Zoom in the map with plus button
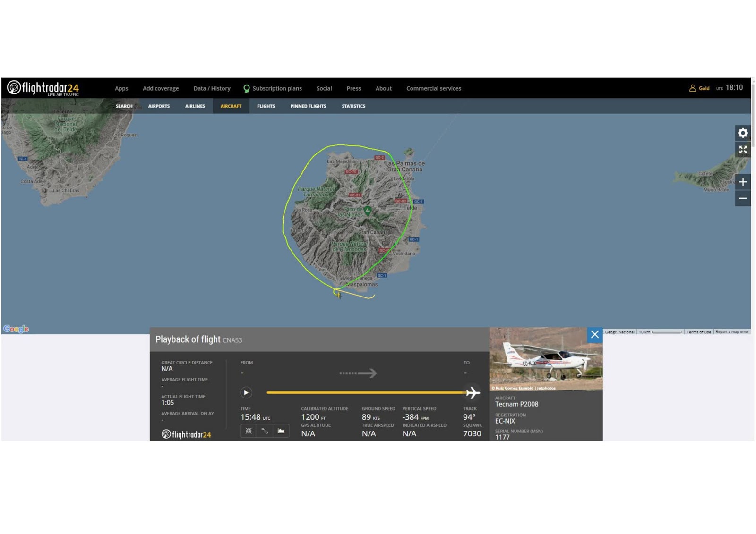Image resolution: width=756 pixels, height=534 pixels. pos(743,182)
